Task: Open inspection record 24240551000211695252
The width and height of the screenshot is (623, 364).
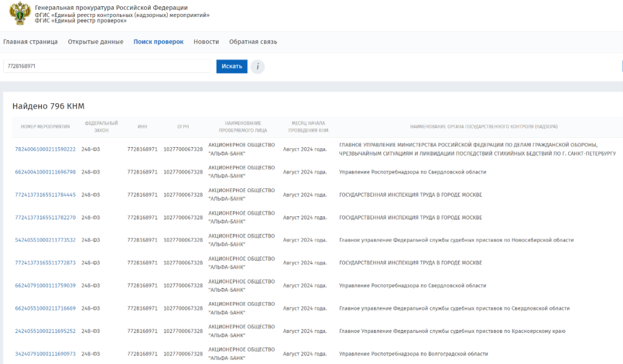Action: point(45,331)
